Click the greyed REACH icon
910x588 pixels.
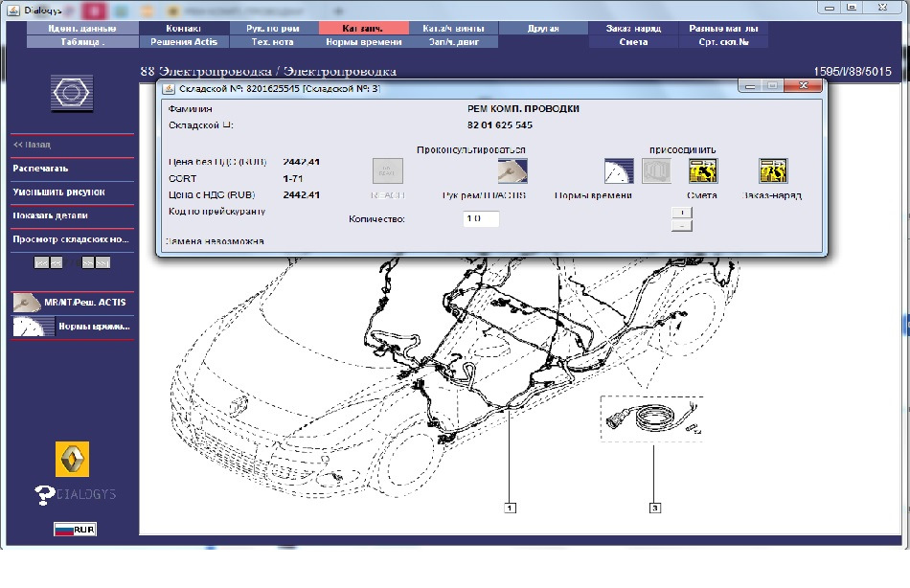386,171
